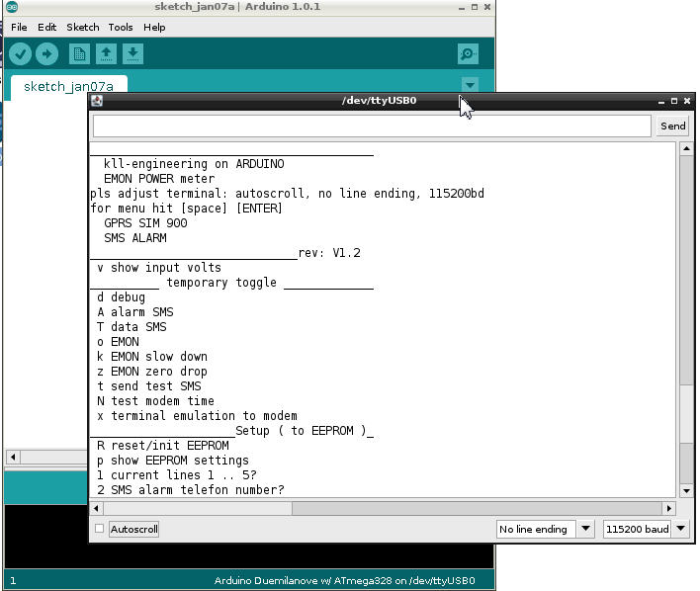Open the File menu
Screen dimensions: 700x591
19,28
